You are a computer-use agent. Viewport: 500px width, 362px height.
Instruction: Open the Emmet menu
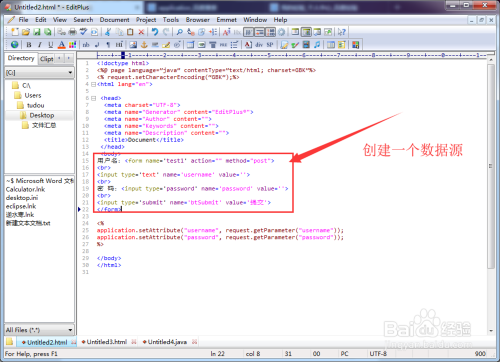(x=226, y=20)
